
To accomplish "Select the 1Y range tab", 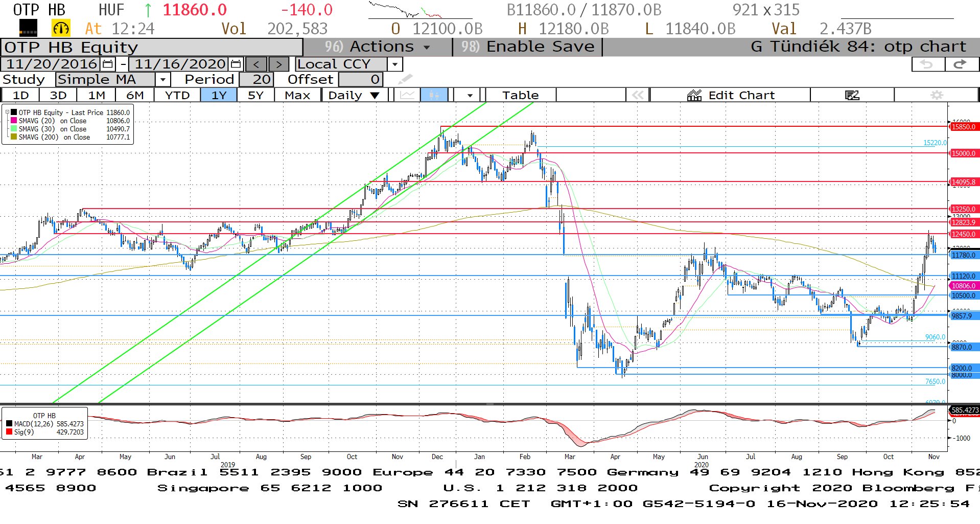I will 219,95.
